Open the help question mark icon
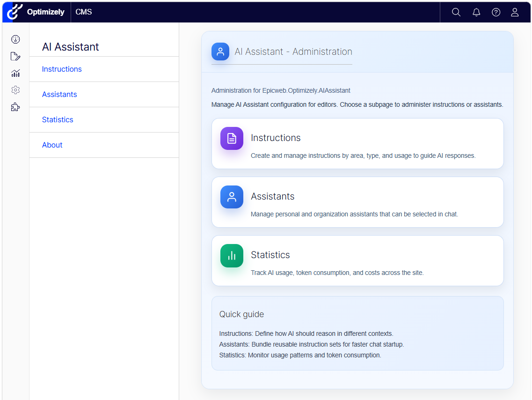 496,12
